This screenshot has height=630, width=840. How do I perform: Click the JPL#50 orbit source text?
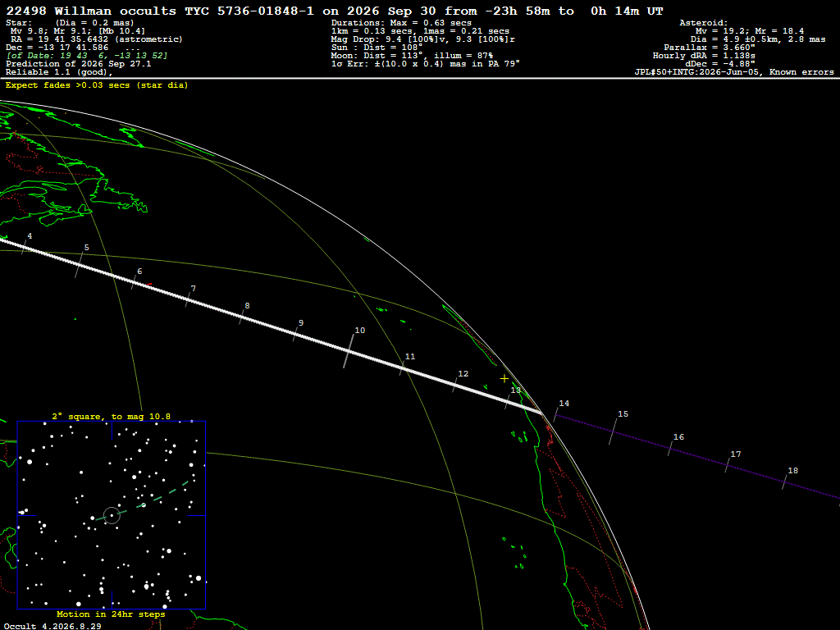734,72
